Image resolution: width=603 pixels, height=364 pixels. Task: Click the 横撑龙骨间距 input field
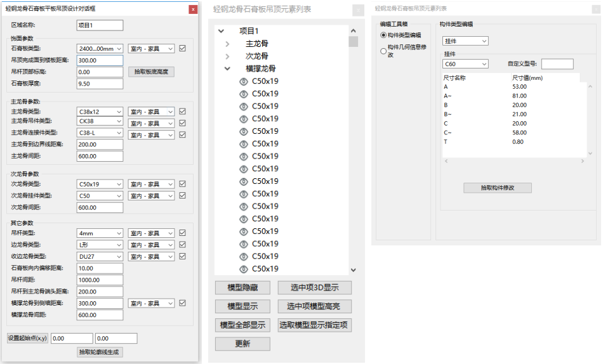coord(100,315)
